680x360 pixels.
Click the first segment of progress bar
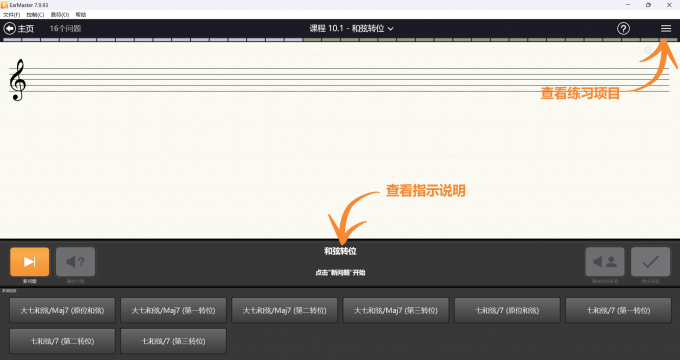coord(12,39)
